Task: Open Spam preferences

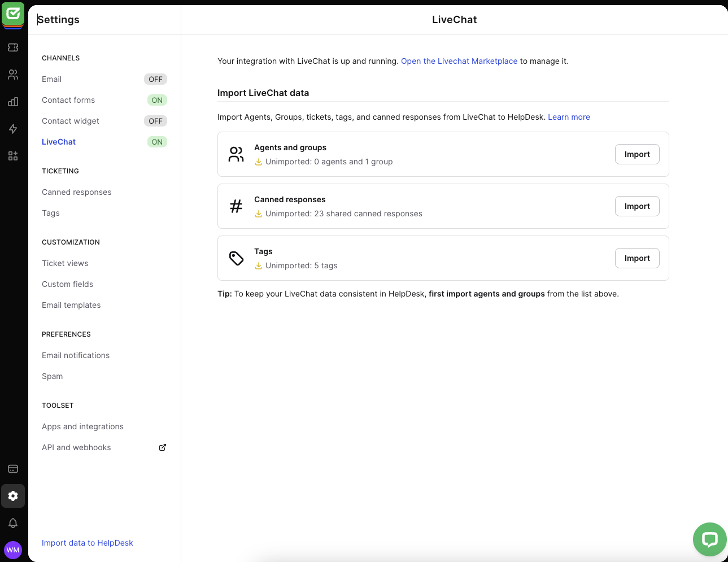Action: [53, 376]
